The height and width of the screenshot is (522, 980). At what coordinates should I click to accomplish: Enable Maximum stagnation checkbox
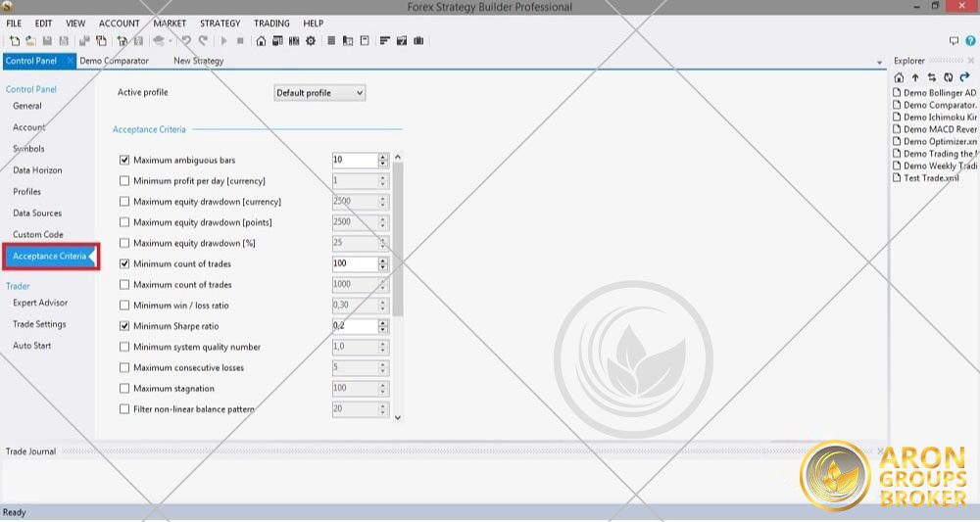pyautogui.click(x=124, y=389)
